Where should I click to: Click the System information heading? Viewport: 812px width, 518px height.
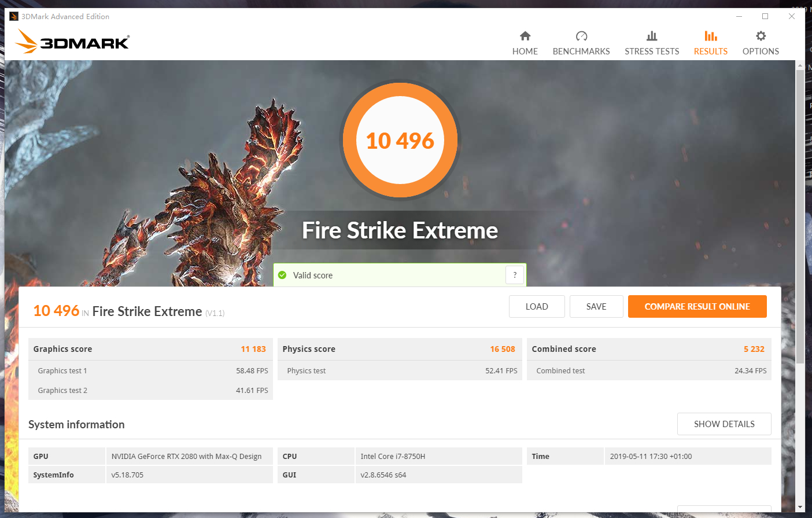[x=76, y=424]
